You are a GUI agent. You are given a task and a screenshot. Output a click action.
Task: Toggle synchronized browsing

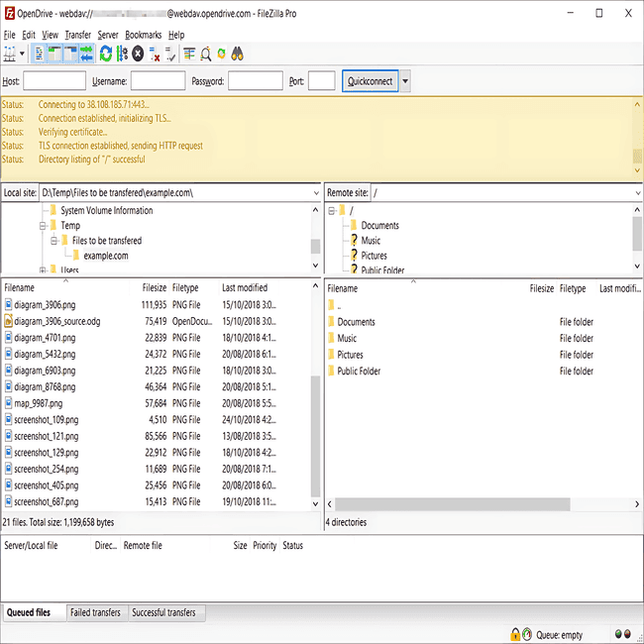pos(221,54)
